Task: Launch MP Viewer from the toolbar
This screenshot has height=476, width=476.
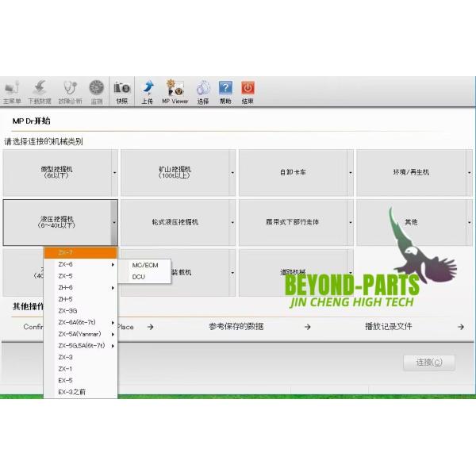Action: tap(175, 92)
